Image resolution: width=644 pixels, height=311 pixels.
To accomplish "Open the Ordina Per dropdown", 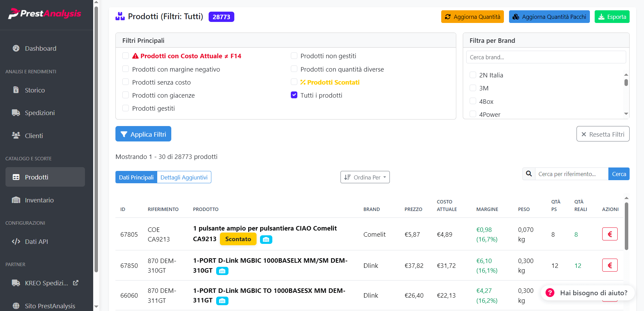I will pyautogui.click(x=365, y=177).
